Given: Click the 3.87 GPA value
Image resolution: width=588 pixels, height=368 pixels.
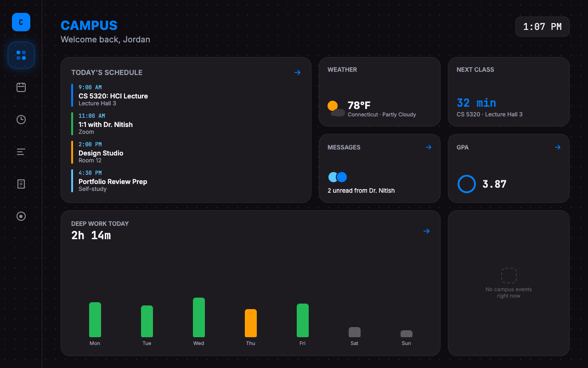Looking at the screenshot, I should point(494,184).
